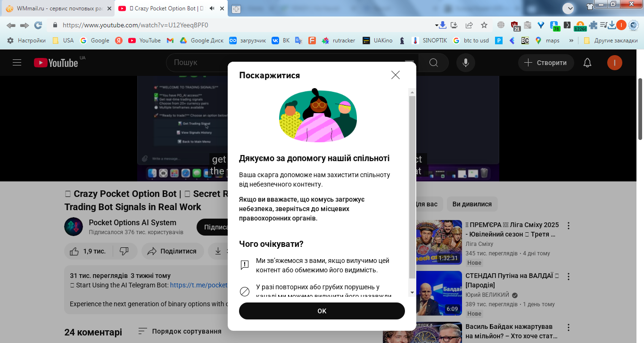
Task: Share the video via Поділитися
Action: [173, 251]
